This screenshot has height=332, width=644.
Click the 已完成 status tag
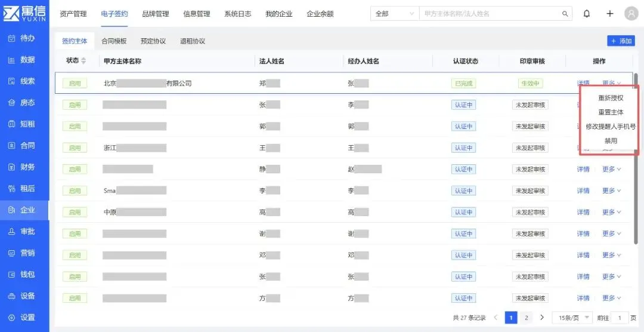coord(464,84)
